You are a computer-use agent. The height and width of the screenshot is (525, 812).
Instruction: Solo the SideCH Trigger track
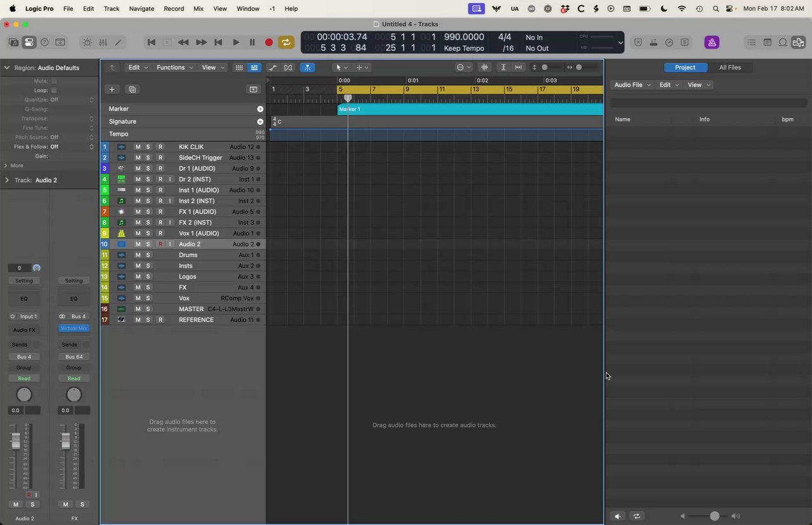[148, 158]
